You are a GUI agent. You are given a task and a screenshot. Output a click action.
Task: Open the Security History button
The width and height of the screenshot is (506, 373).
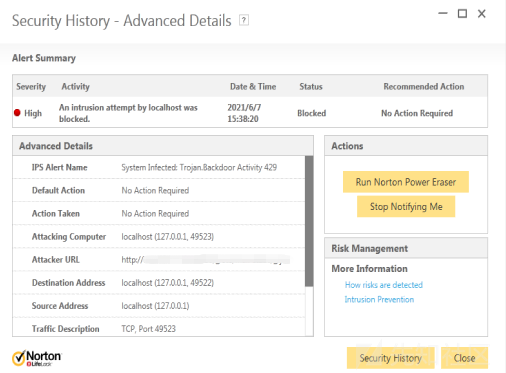coord(390,358)
